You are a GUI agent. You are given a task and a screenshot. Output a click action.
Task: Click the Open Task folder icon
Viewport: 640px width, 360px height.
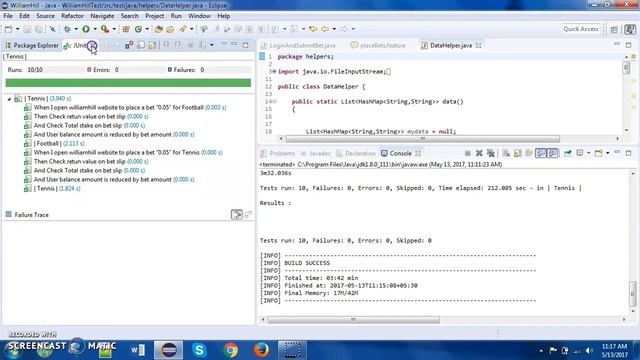tap(170, 29)
